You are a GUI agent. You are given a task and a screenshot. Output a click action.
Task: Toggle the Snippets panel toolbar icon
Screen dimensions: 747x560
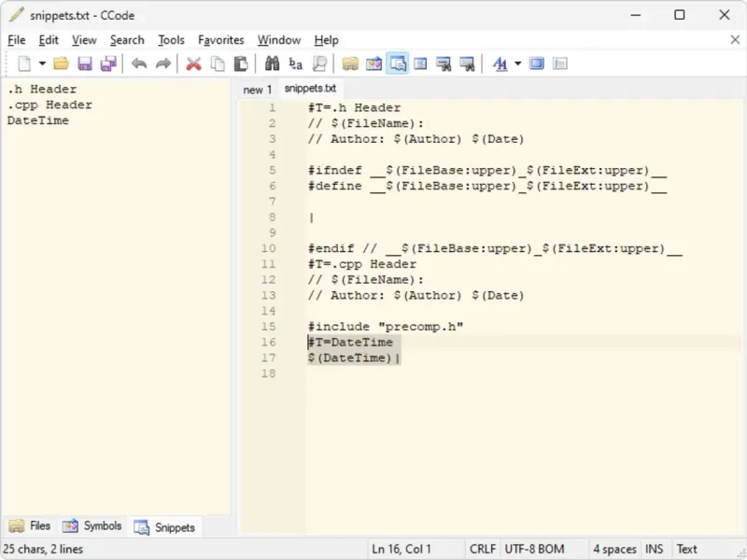click(398, 63)
